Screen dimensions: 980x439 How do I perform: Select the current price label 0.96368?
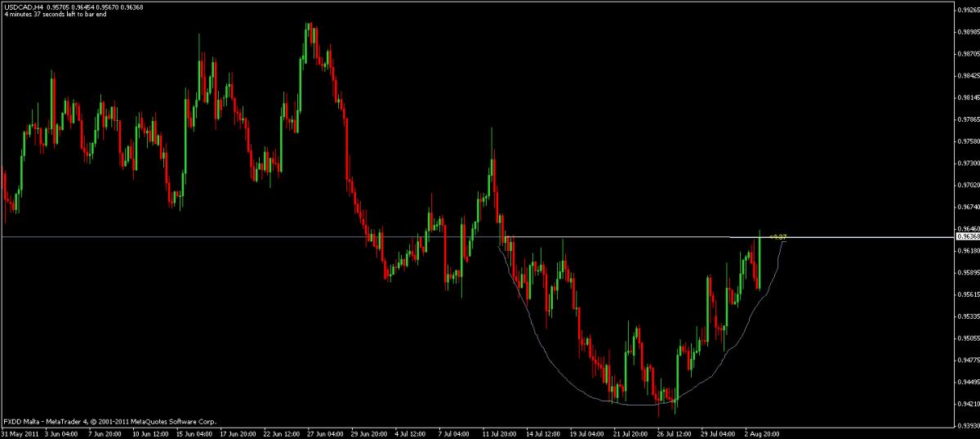point(966,237)
